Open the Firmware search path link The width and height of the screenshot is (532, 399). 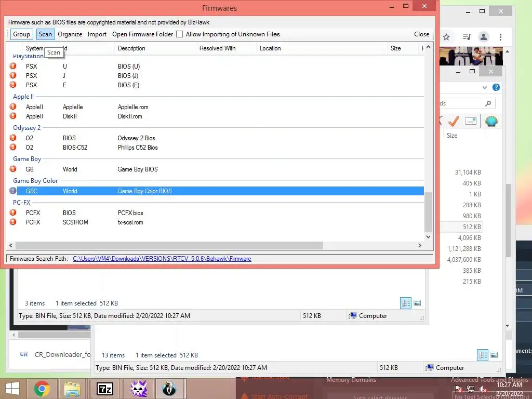[x=162, y=259]
